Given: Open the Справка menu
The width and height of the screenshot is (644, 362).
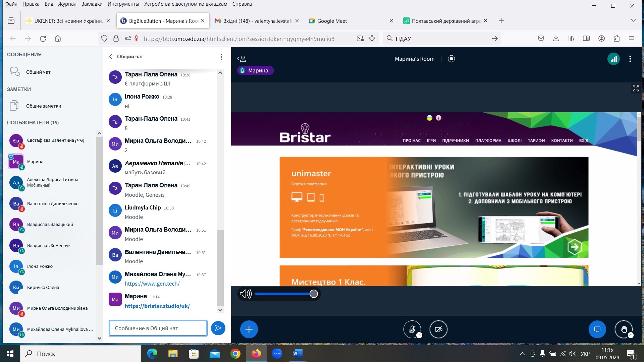Looking at the screenshot, I should pyautogui.click(x=242, y=4).
